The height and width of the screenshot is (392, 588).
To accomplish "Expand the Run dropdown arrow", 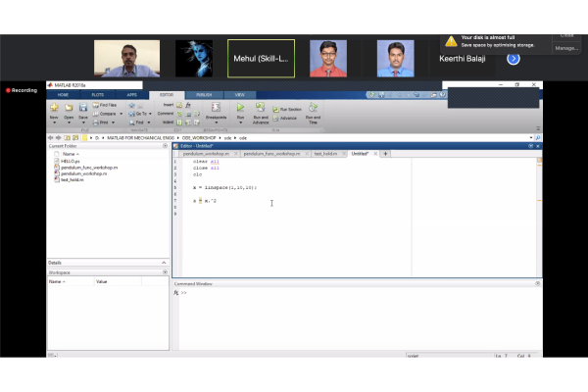I will point(240,122).
